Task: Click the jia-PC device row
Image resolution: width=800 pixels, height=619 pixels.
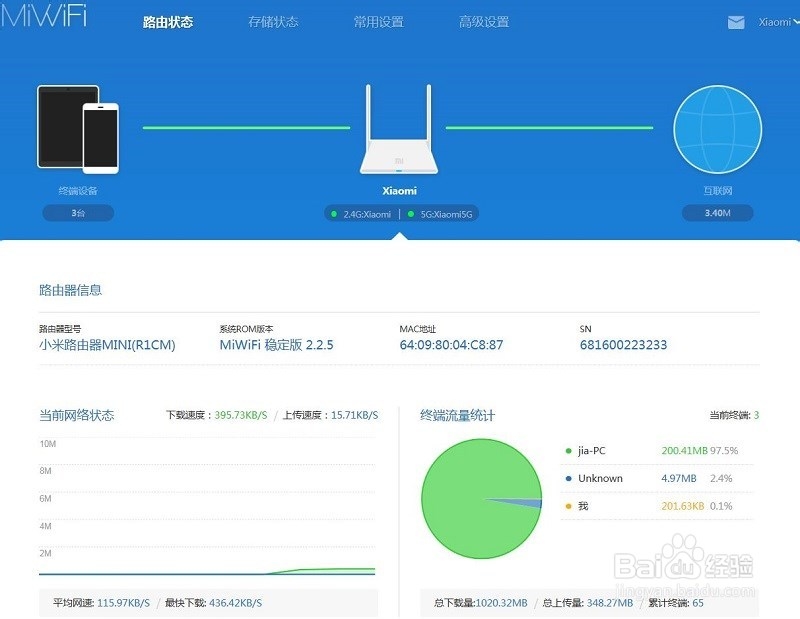Action: pos(657,451)
